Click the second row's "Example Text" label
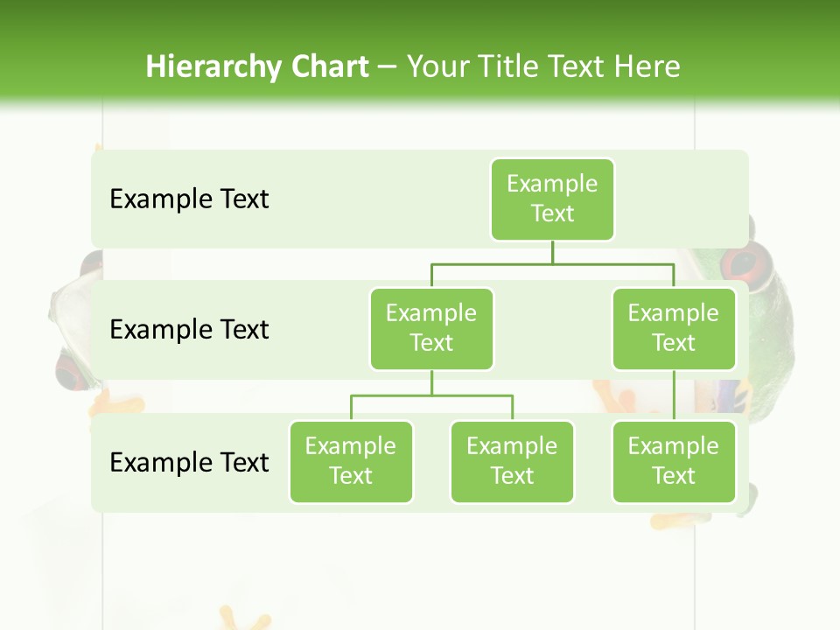 189,329
